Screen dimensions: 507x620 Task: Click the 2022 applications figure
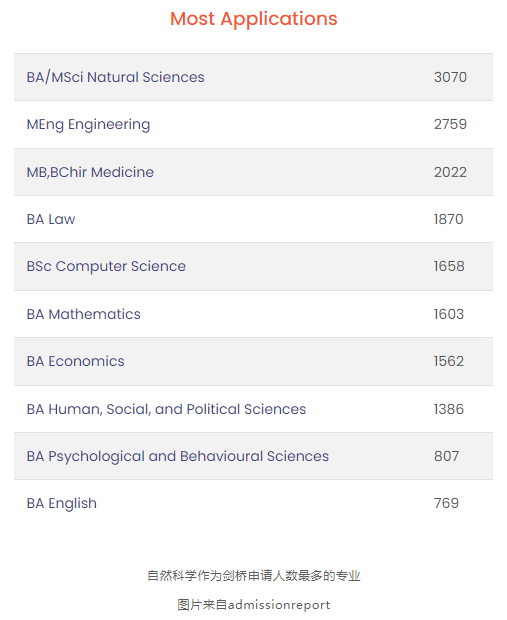450,172
